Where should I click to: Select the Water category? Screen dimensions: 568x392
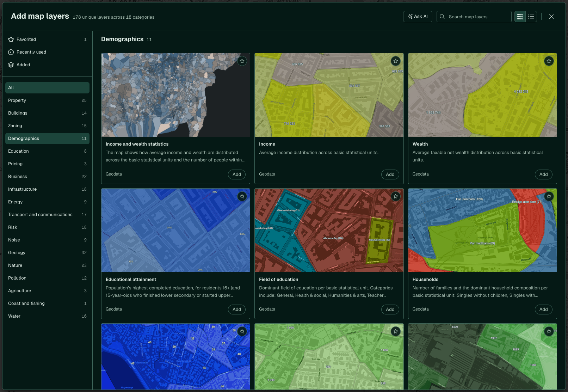click(47, 316)
